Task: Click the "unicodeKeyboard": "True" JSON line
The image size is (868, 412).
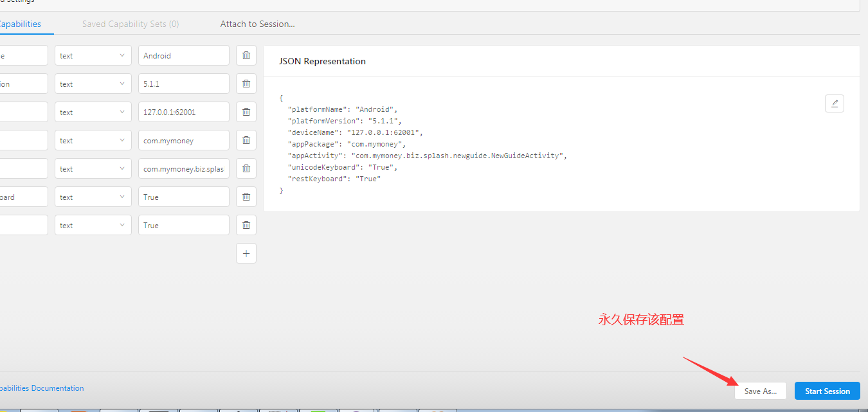Action: coord(343,167)
